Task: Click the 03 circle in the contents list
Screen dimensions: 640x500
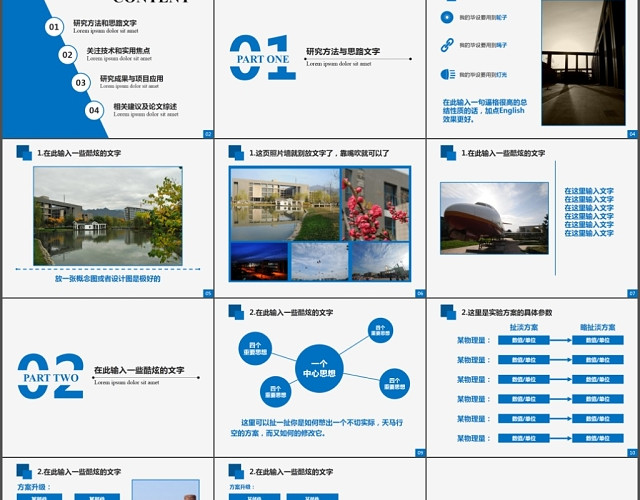Action: (x=81, y=83)
